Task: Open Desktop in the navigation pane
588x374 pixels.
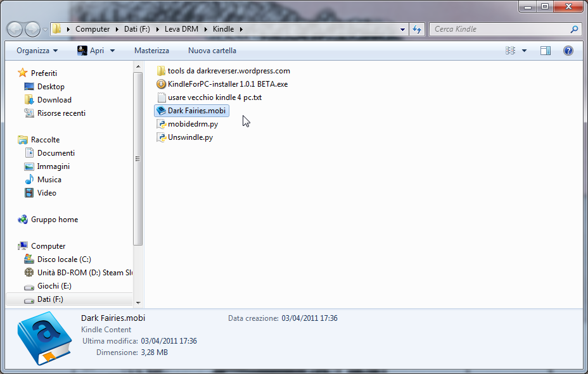Action: (51, 87)
